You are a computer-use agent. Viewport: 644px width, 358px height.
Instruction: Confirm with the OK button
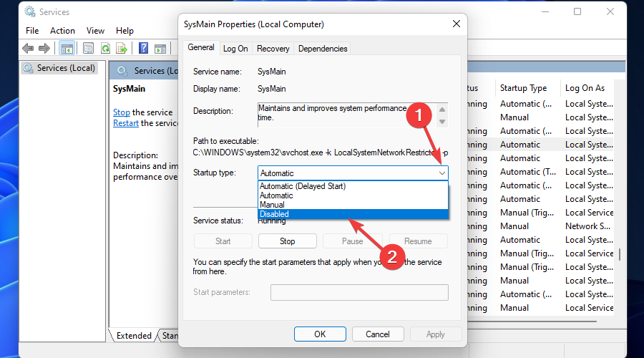(x=320, y=334)
